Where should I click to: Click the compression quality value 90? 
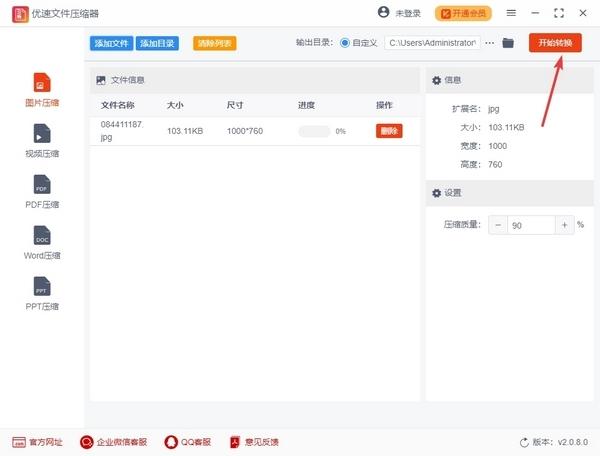point(531,225)
